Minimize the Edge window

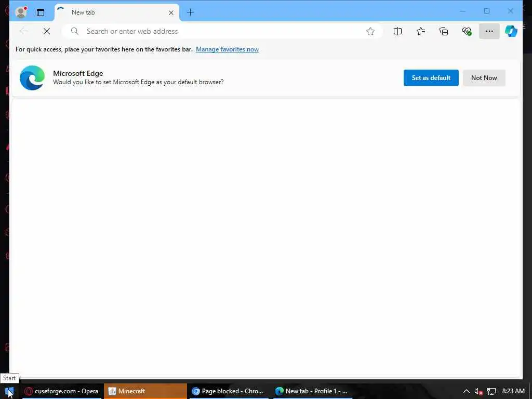tap(463, 11)
